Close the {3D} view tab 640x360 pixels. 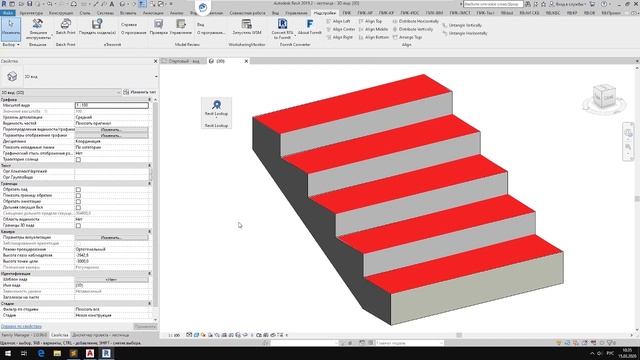click(x=246, y=61)
